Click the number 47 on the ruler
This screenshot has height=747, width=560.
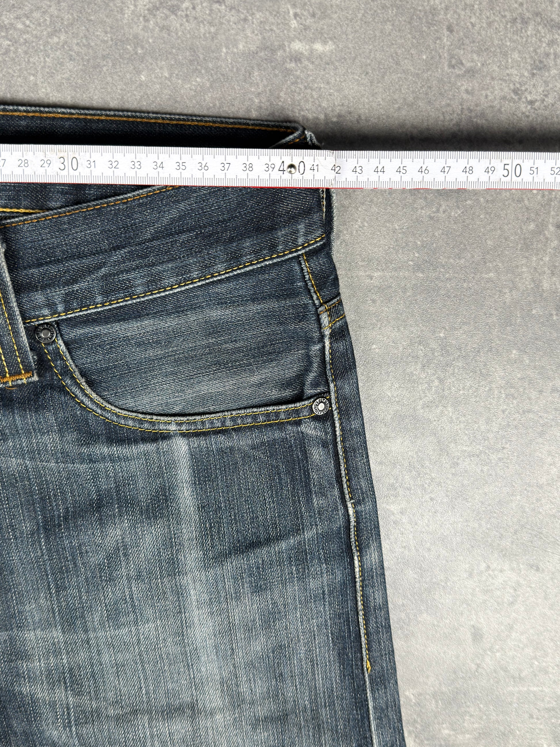[x=445, y=170]
